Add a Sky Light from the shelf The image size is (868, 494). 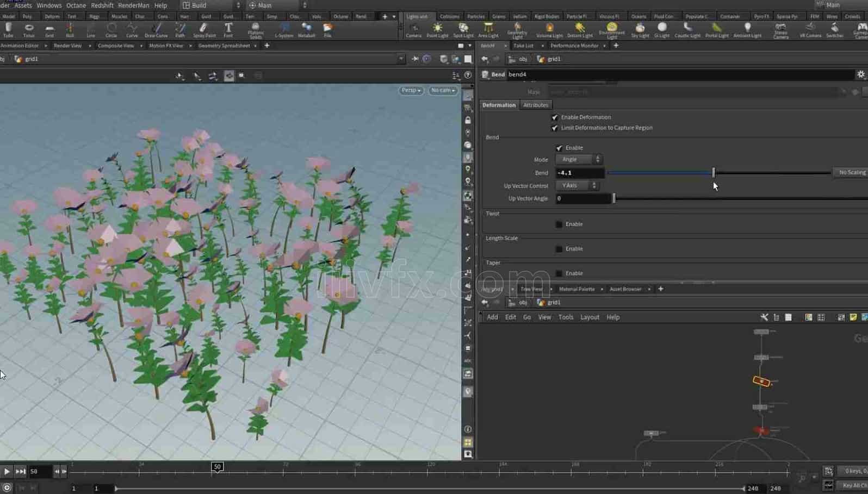point(640,30)
